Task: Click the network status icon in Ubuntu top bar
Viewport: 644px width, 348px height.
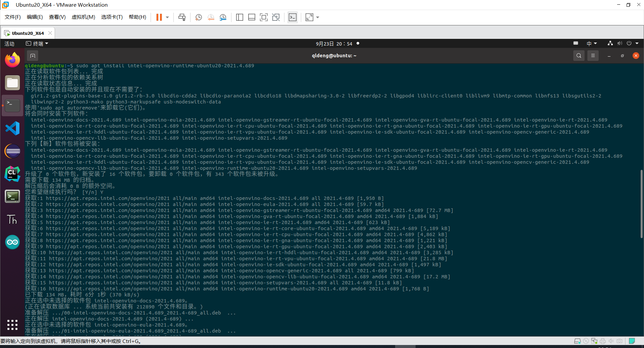Action: [x=610, y=44]
